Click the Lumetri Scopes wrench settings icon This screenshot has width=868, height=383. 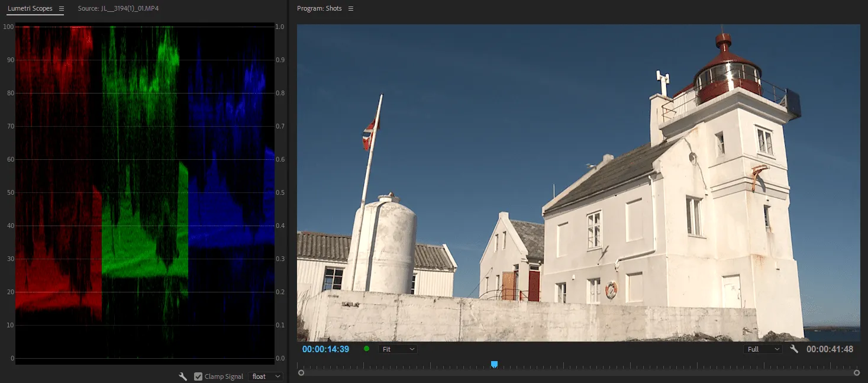[183, 376]
